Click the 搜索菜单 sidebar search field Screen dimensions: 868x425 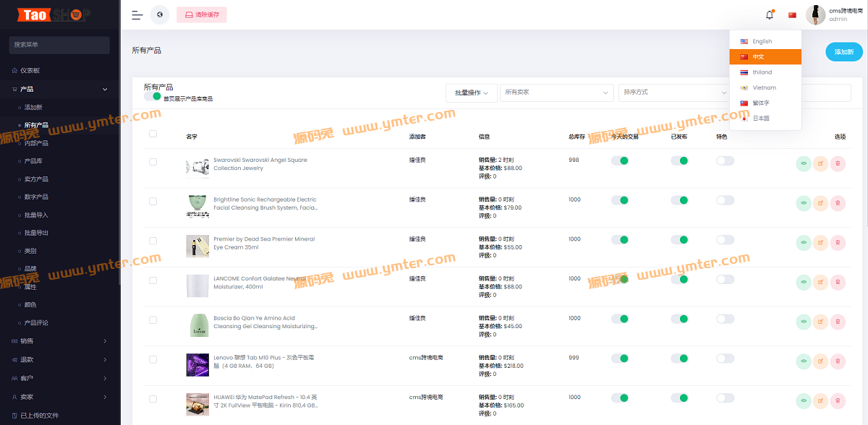coord(59,45)
